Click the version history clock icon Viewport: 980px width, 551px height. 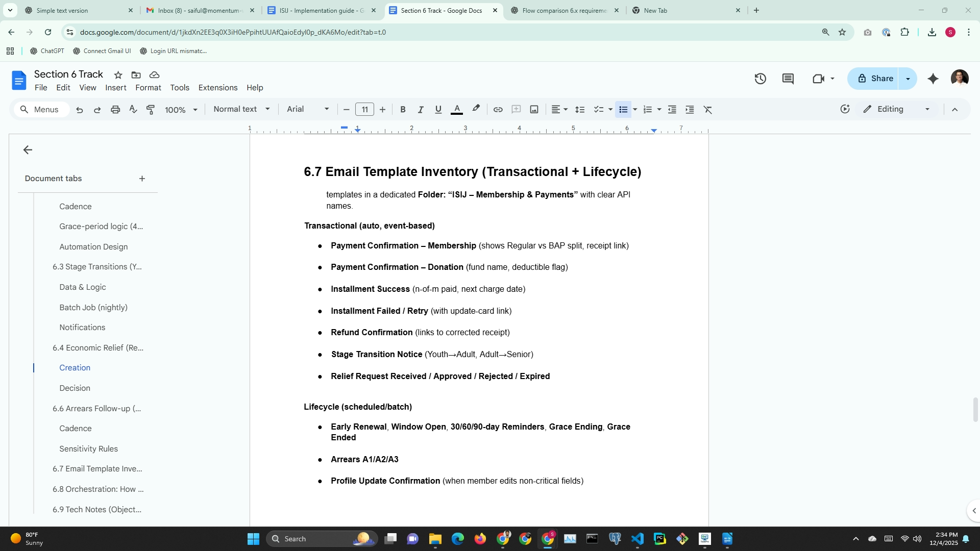click(760, 79)
